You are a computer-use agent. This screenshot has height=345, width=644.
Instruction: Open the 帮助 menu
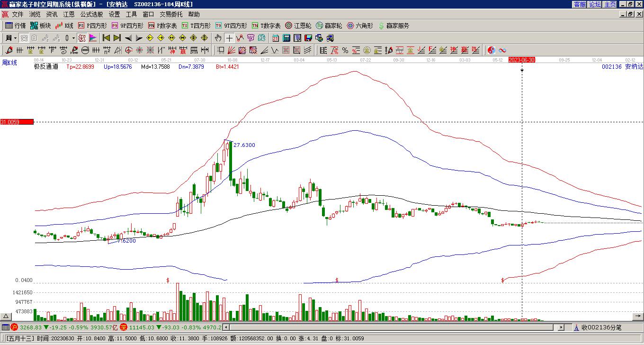pos(194,14)
